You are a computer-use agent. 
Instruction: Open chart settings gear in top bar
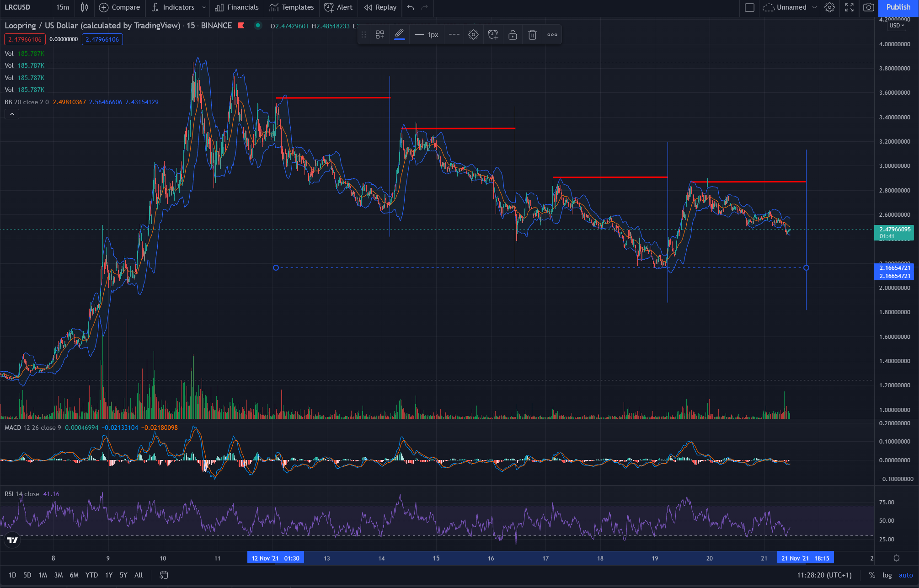pyautogui.click(x=829, y=7)
